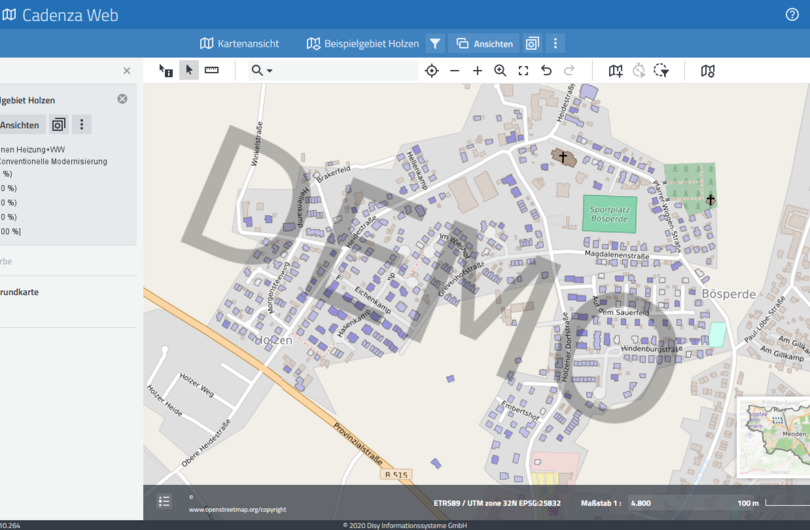Click the ETRS89 UTM zone coordinate system label
Viewport: 810px width, 530px height.
(x=497, y=503)
